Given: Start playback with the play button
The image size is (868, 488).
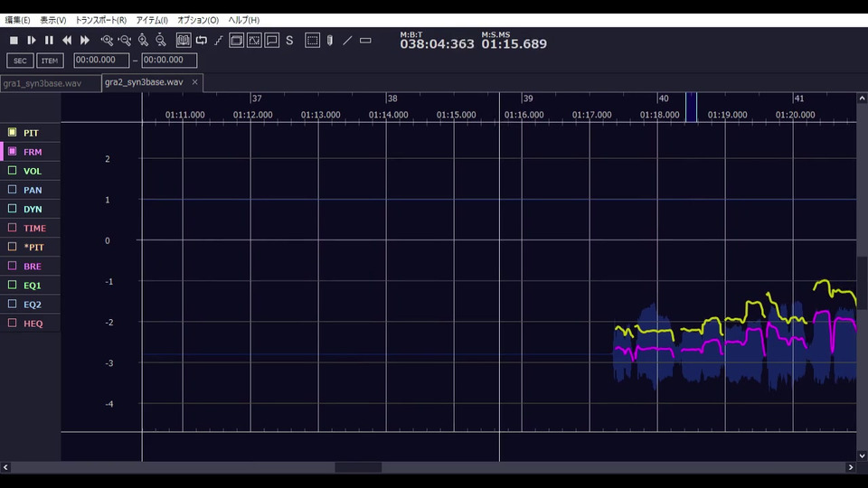Looking at the screenshot, I should tap(32, 41).
